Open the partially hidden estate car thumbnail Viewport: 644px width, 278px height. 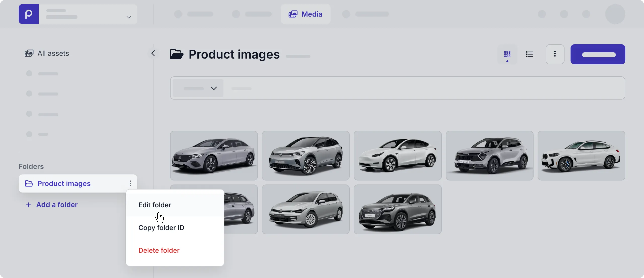pyautogui.click(x=241, y=209)
